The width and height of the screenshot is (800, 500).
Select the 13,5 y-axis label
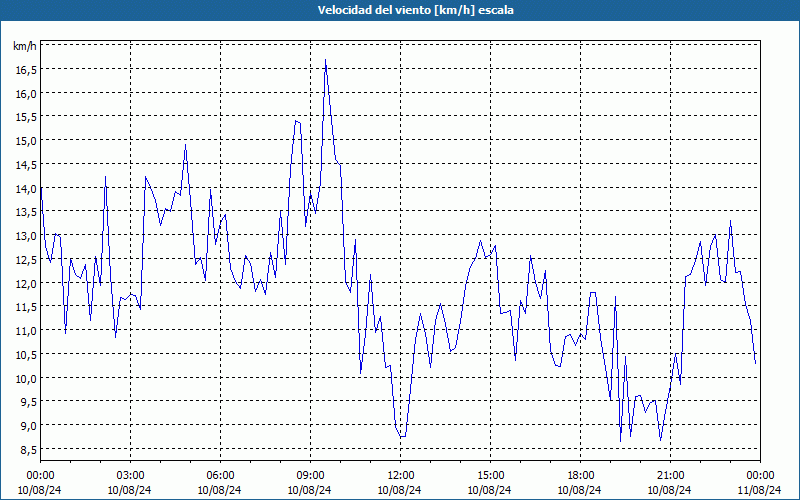click(26, 212)
